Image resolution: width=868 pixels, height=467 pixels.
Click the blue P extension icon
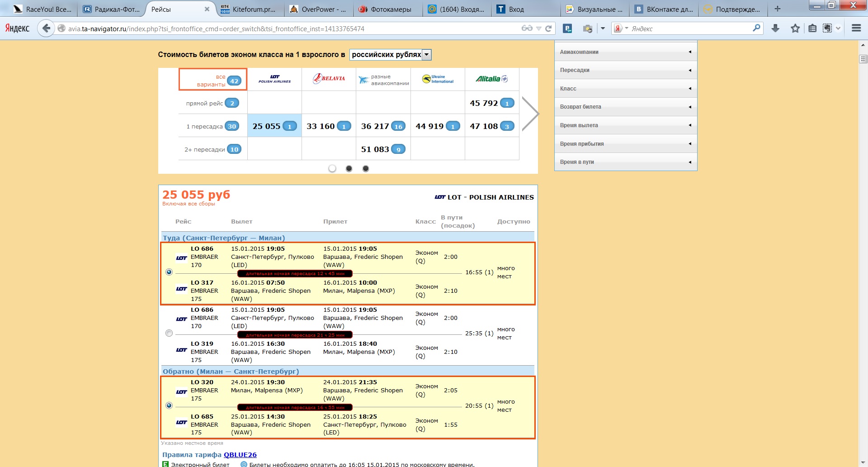pos(567,29)
